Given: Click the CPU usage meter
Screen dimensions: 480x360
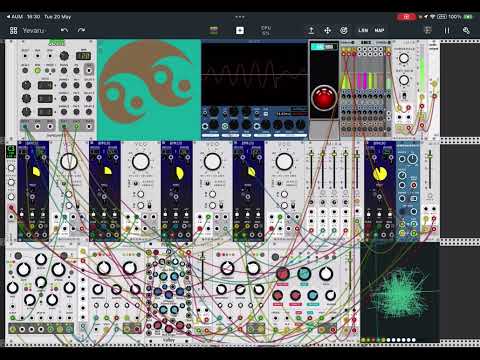Looking at the screenshot, I should click(266, 30).
